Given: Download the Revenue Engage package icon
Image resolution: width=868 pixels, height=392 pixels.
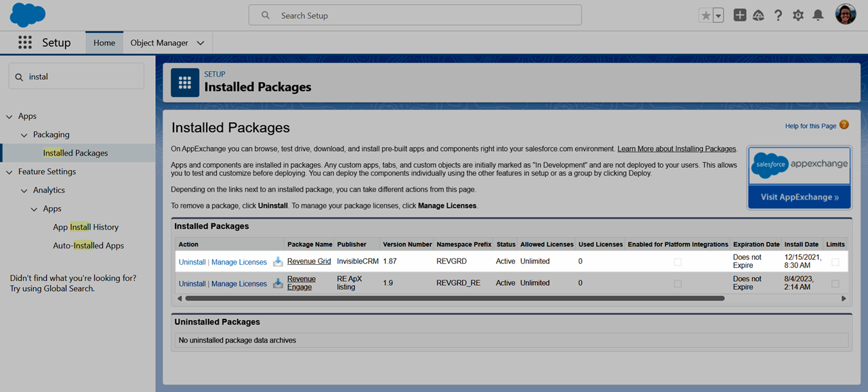Looking at the screenshot, I should 278,284.
